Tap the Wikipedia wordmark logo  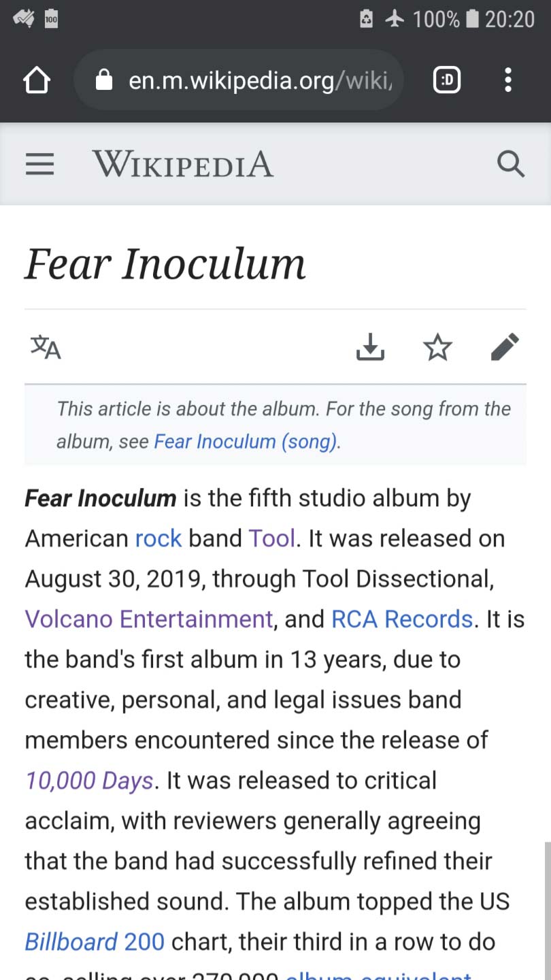point(183,165)
